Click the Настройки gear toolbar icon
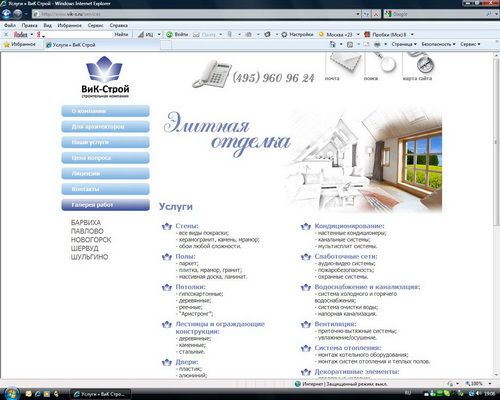This screenshot has height=400, width=500. pos(297,34)
